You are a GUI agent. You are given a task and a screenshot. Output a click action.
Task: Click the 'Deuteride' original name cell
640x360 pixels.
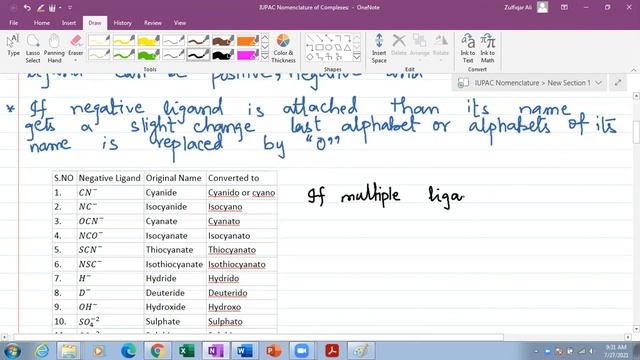pyautogui.click(x=175, y=293)
